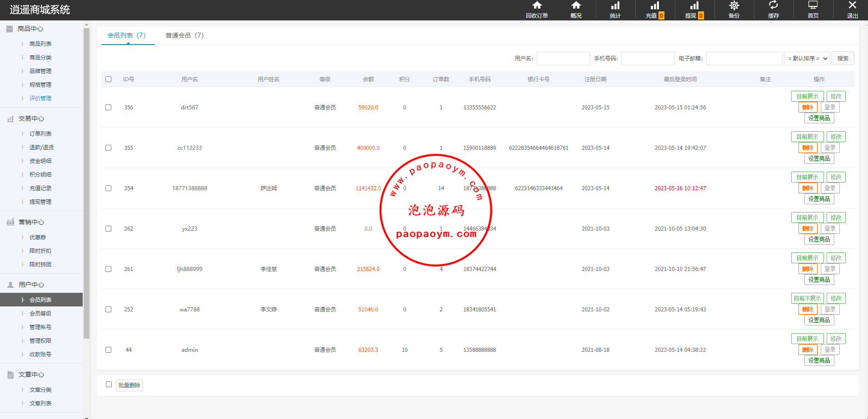Viewport: 868px width, 419px height.
Task: Check the select-all box in table header
Action: point(108,79)
